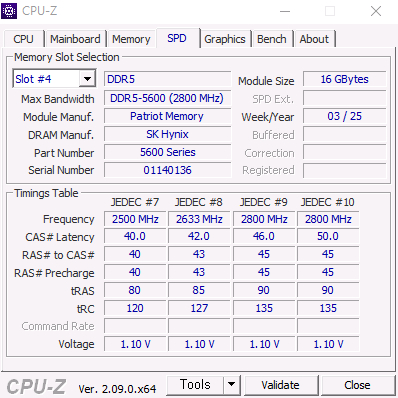Image resolution: width=398 pixels, height=398 pixels.
Task: Click the JEDEC #8 column header
Action: point(199,202)
